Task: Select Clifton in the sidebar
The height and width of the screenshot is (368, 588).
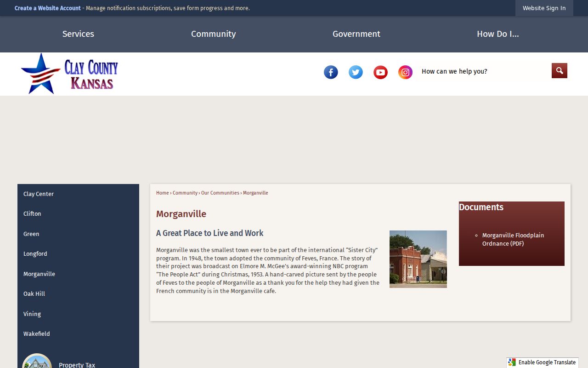Action: click(x=78, y=214)
